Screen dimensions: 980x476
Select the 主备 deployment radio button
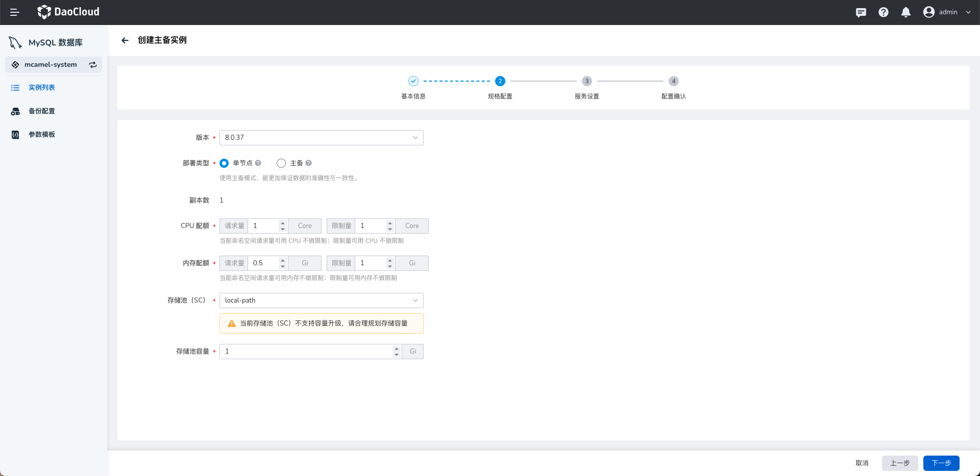281,163
